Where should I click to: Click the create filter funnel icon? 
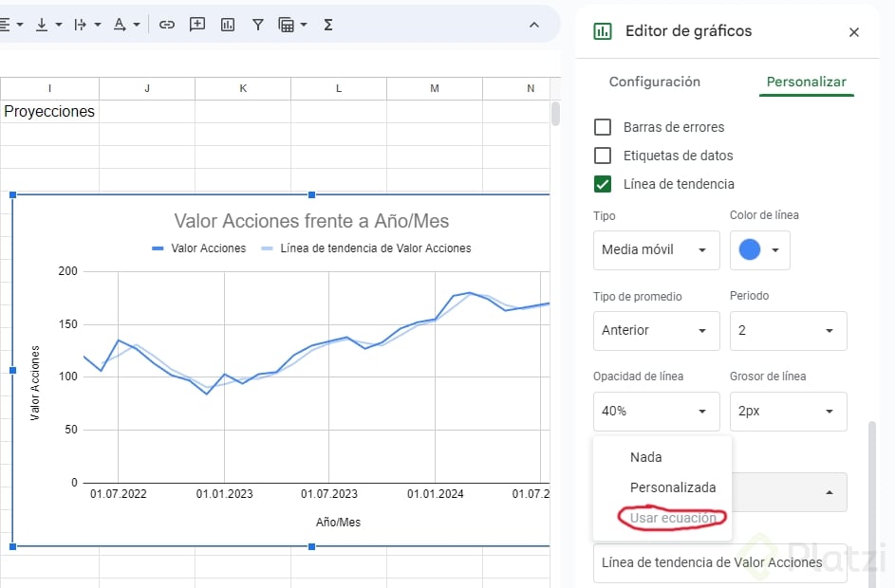257,25
